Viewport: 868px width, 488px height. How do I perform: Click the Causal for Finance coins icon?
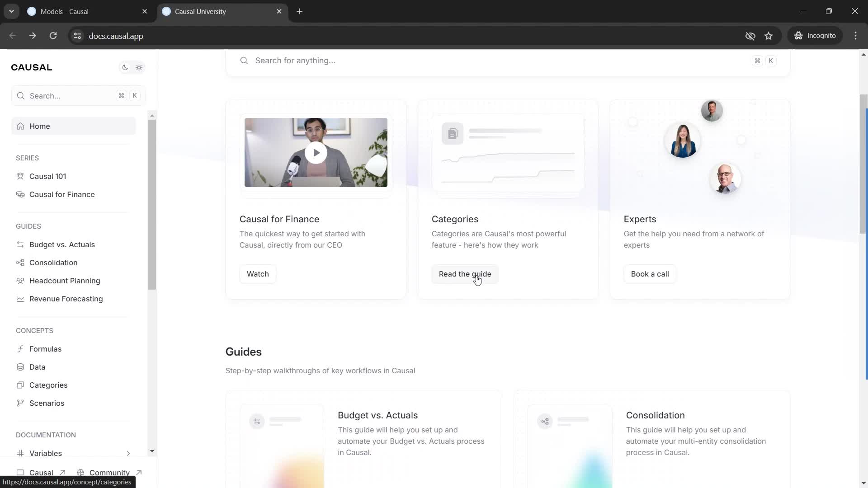tap(20, 194)
